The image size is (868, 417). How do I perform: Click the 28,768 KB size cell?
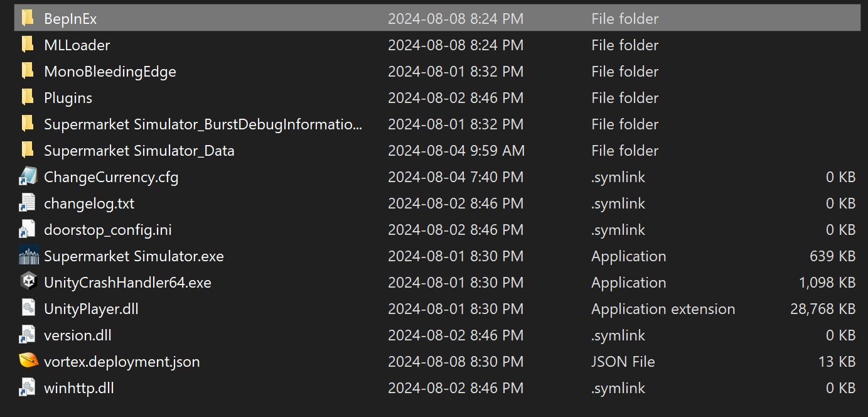pos(823,309)
